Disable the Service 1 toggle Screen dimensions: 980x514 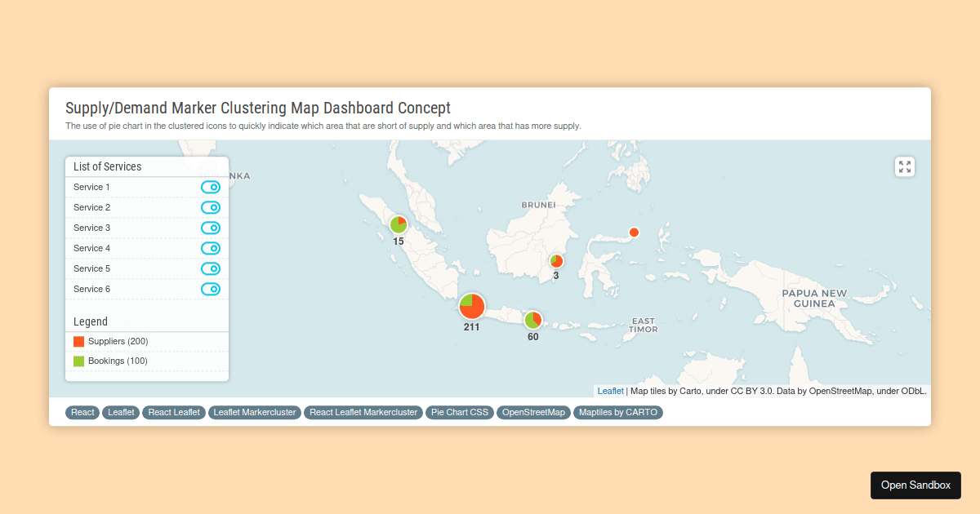pos(211,187)
